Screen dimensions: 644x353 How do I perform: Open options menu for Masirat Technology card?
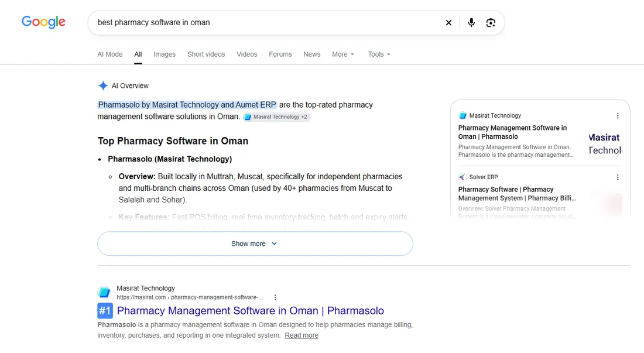[617, 116]
